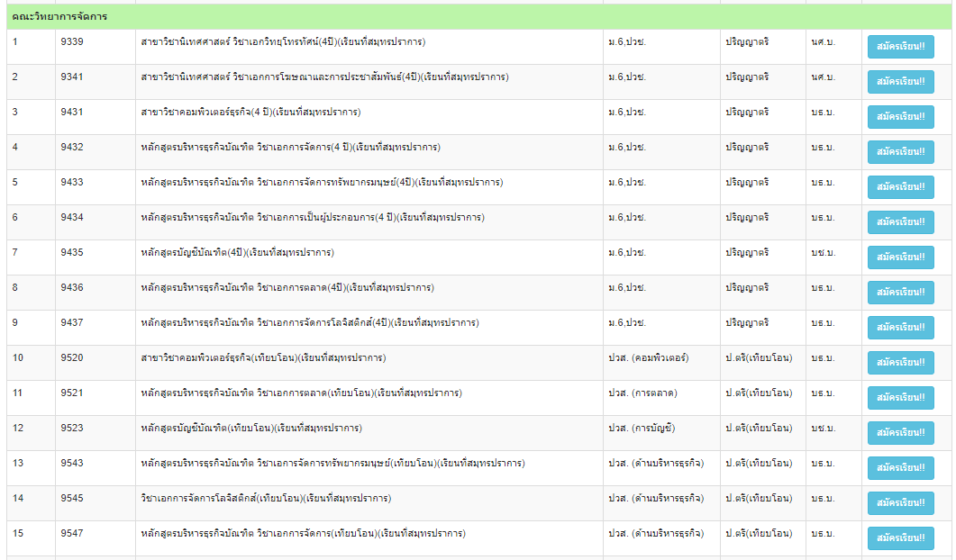Screen dimensions: 956x560
Task: Click course code 9523
Action: pyautogui.click(x=72, y=429)
